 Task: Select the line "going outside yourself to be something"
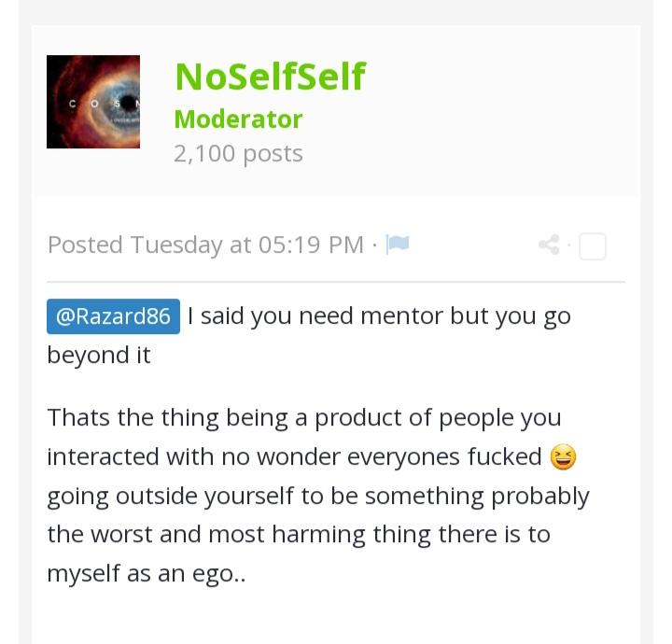[265, 497]
